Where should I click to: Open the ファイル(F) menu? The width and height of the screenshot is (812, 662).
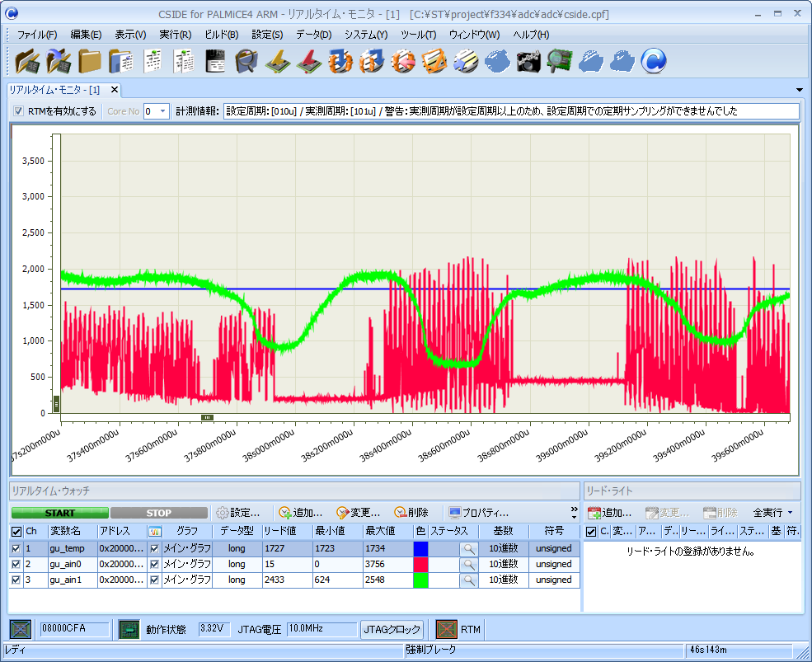(x=37, y=35)
